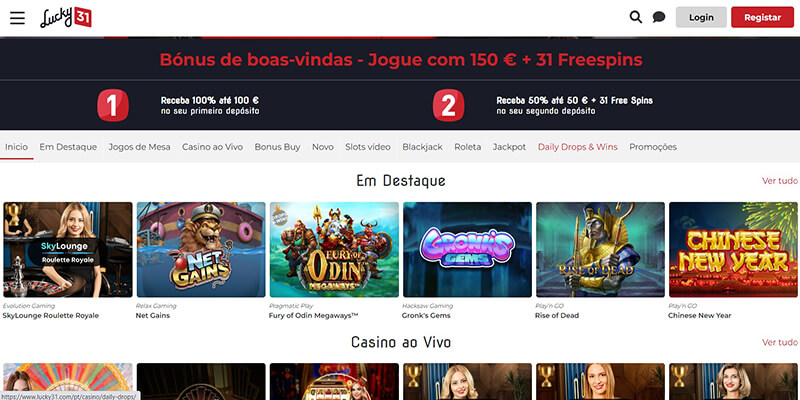Click the Casino ao Vivo section heading
The width and height of the screenshot is (800, 400).
pos(401,342)
